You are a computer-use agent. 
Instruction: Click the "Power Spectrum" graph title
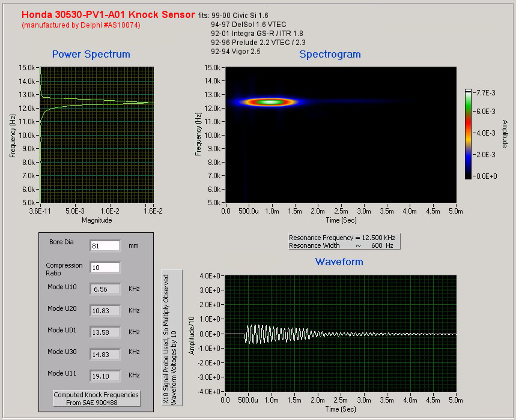coord(91,54)
